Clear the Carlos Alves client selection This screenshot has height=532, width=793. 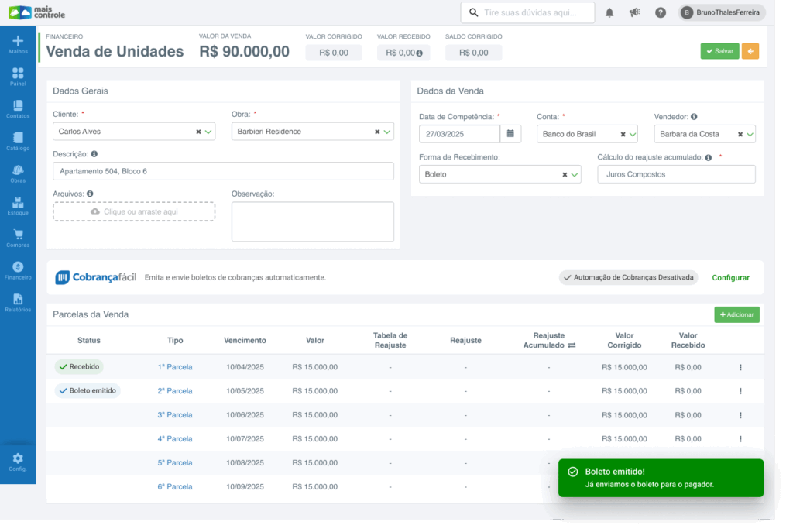point(198,132)
